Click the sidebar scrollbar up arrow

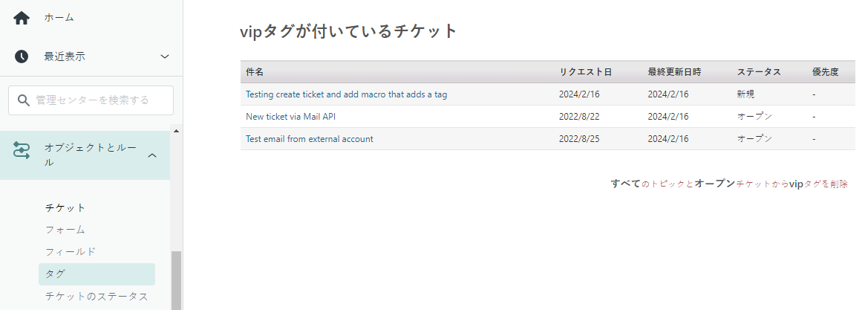(177, 132)
